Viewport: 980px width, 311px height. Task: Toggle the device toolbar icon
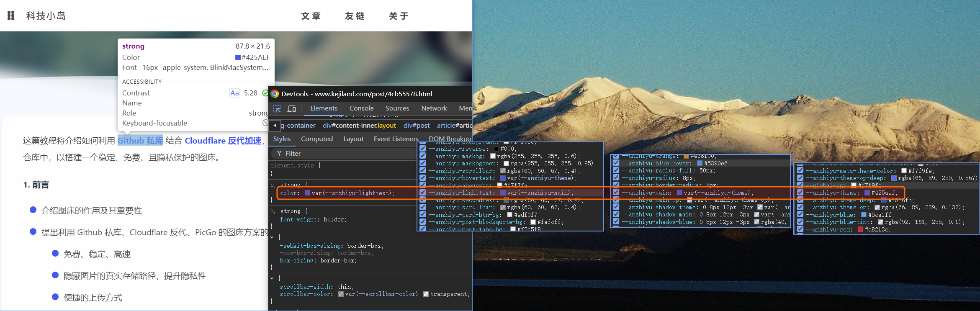click(292, 109)
